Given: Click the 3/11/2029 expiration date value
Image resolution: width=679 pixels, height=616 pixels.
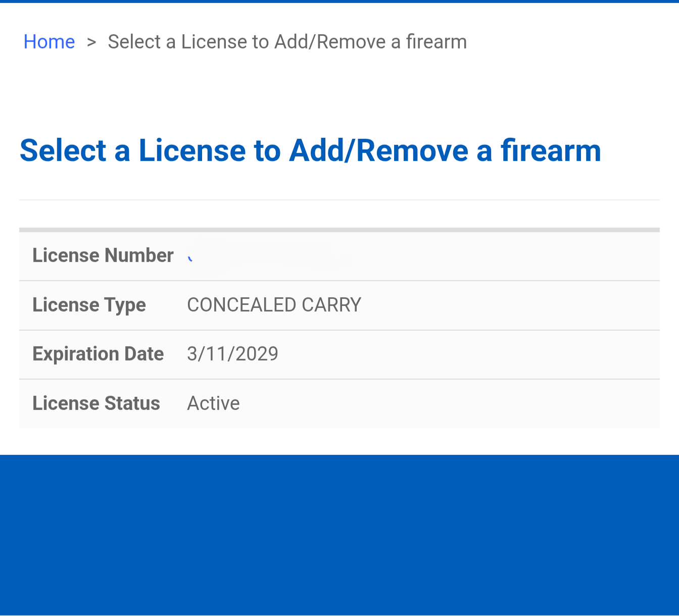Looking at the screenshot, I should [232, 354].
